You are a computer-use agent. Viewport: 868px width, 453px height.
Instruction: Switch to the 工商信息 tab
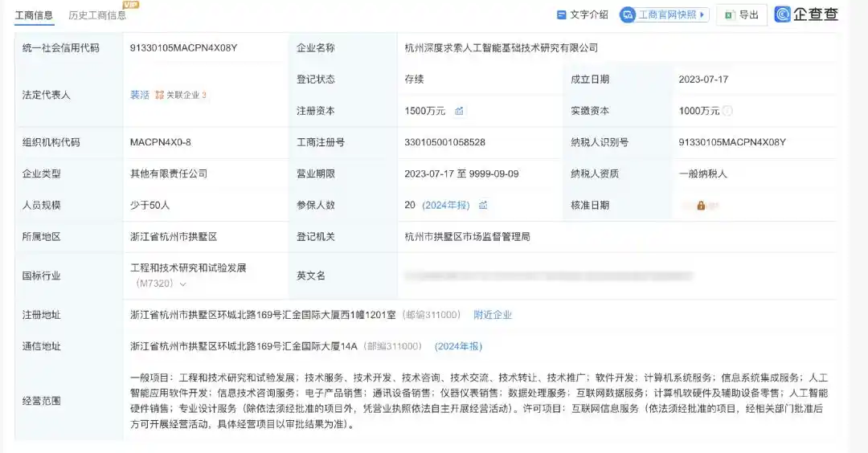[x=34, y=15]
